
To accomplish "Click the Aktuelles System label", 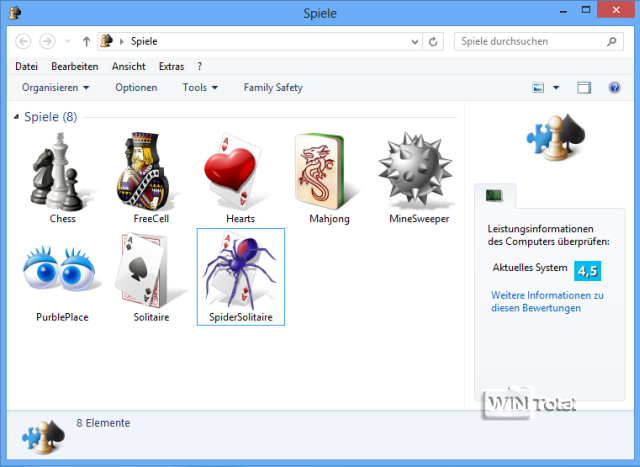I will pyautogui.click(x=530, y=267).
